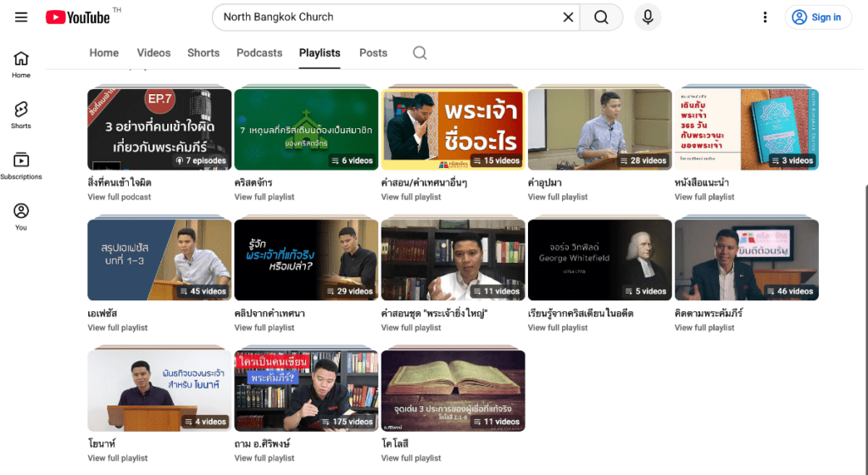Switch to the Podcasts tab

point(259,53)
